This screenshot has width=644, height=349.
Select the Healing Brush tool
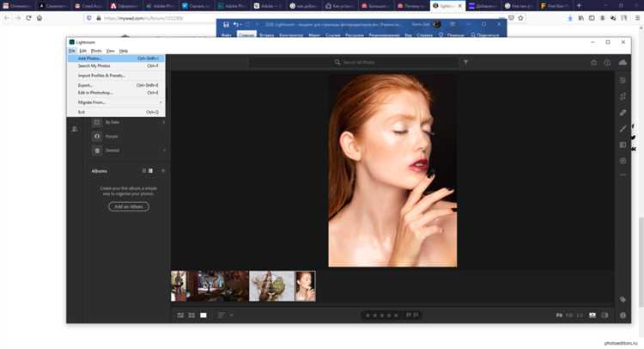coord(623,113)
